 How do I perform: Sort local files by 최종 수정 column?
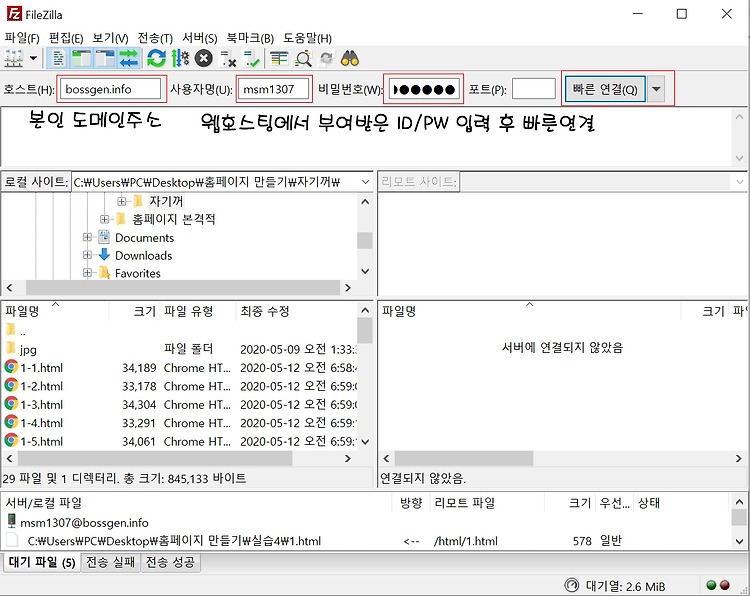(297, 311)
